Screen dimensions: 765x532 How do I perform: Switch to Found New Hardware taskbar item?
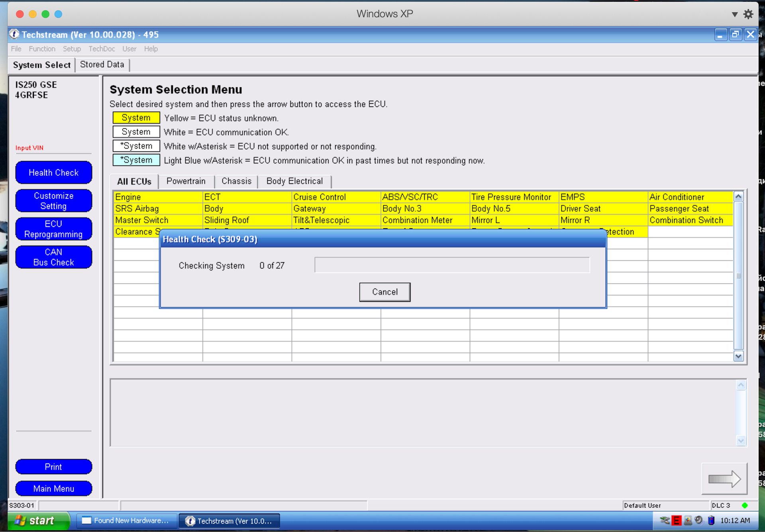click(126, 520)
